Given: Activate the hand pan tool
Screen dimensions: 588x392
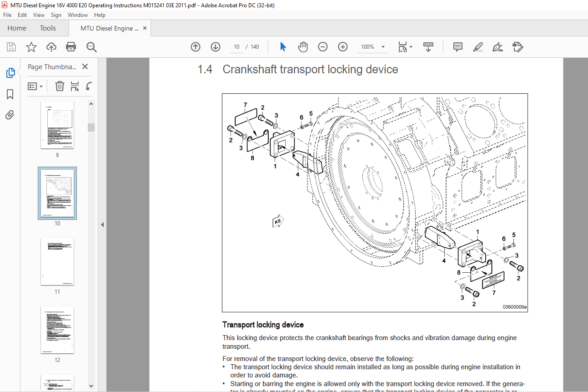Looking at the screenshot, I should [303, 47].
